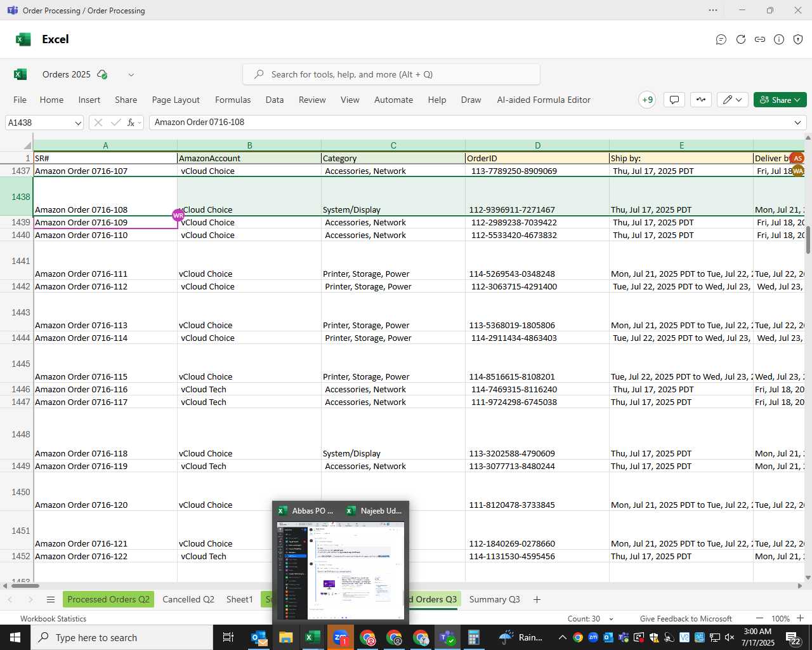
Task: Select column D header
Action: point(537,145)
